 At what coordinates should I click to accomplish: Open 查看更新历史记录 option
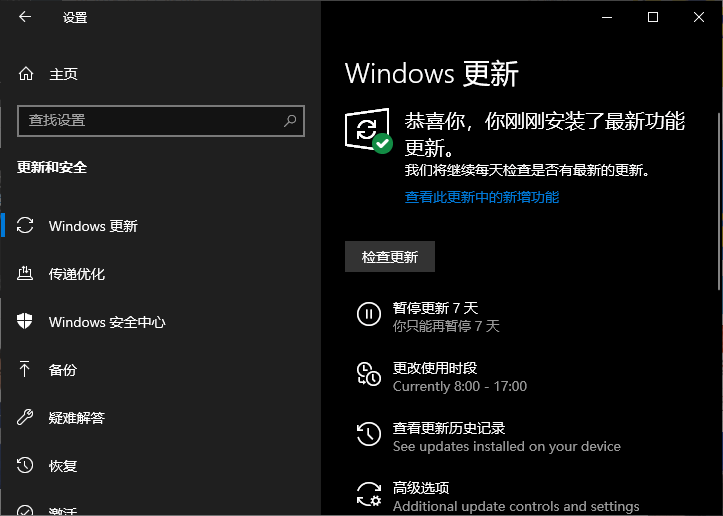click(x=449, y=427)
